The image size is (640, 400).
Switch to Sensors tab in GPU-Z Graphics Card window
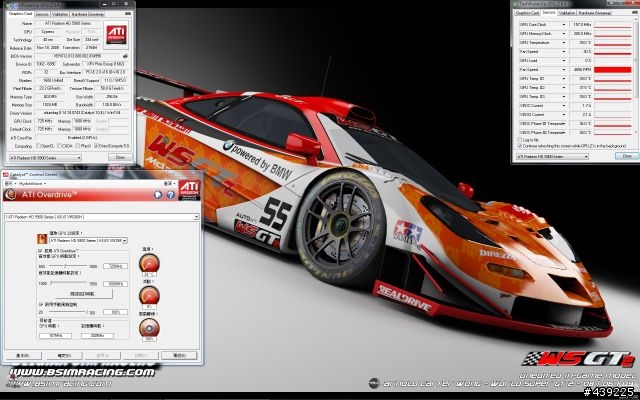tap(42, 14)
